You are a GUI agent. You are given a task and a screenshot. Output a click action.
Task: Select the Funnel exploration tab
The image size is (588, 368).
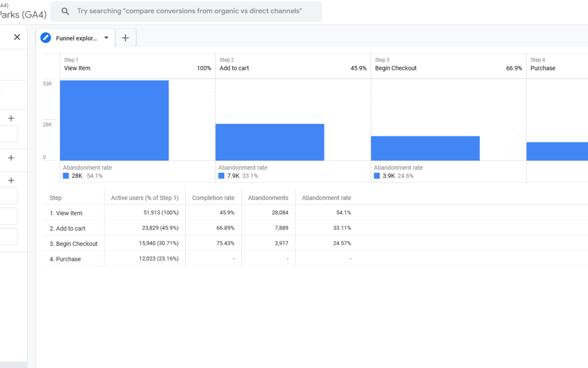pos(76,38)
